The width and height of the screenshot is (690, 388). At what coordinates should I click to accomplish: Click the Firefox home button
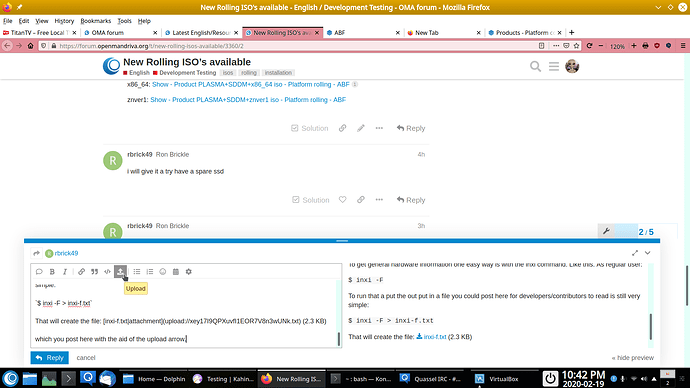pyautogui.click(x=30, y=46)
